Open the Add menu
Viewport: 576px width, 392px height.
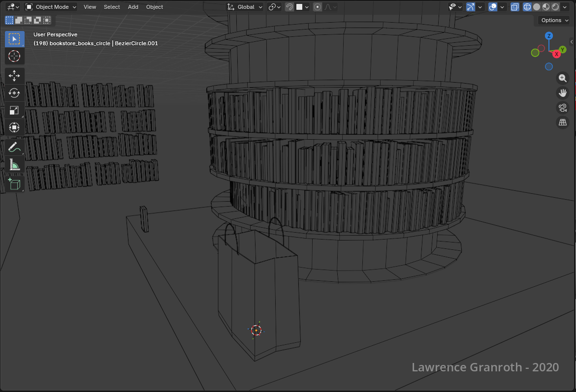coord(133,7)
